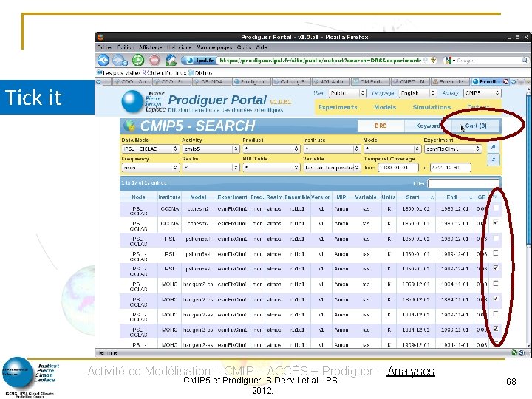Click the S icon in the Firefox status bar

[x=522, y=353]
